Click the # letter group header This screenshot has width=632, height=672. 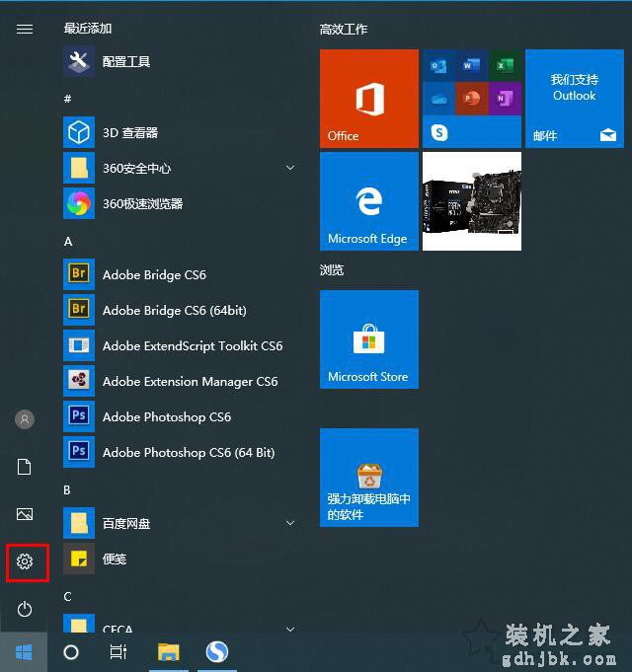pyautogui.click(x=68, y=99)
